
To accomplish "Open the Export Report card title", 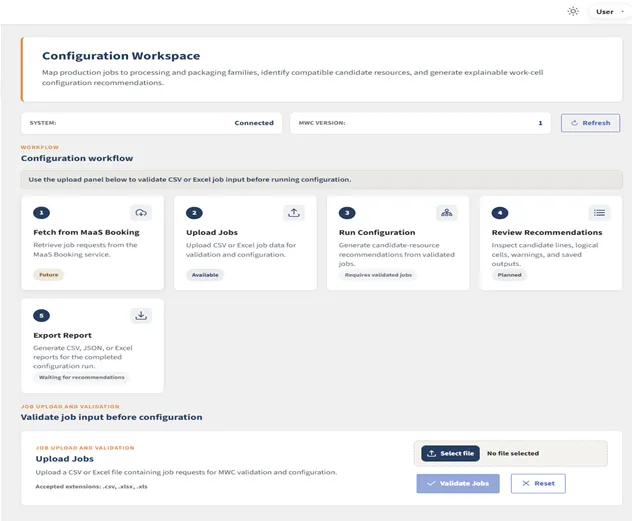I will point(62,335).
